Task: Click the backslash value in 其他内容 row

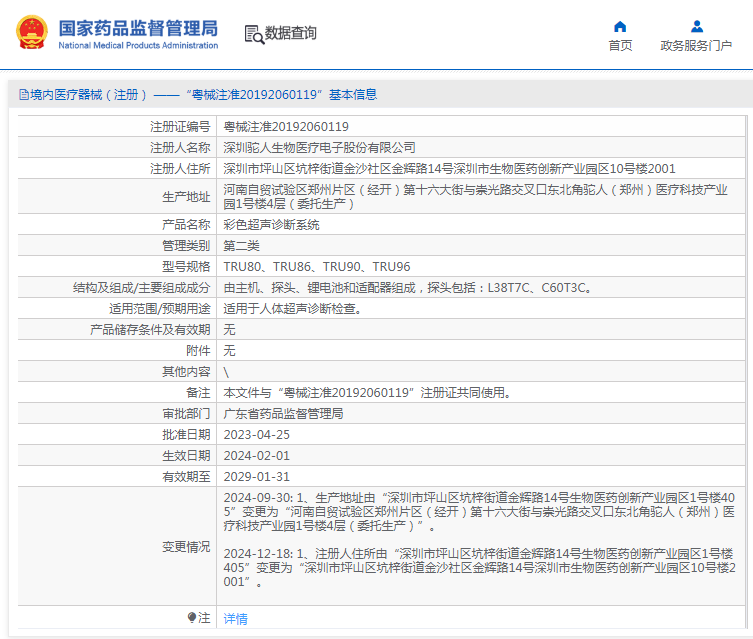Action: (226, 372)
